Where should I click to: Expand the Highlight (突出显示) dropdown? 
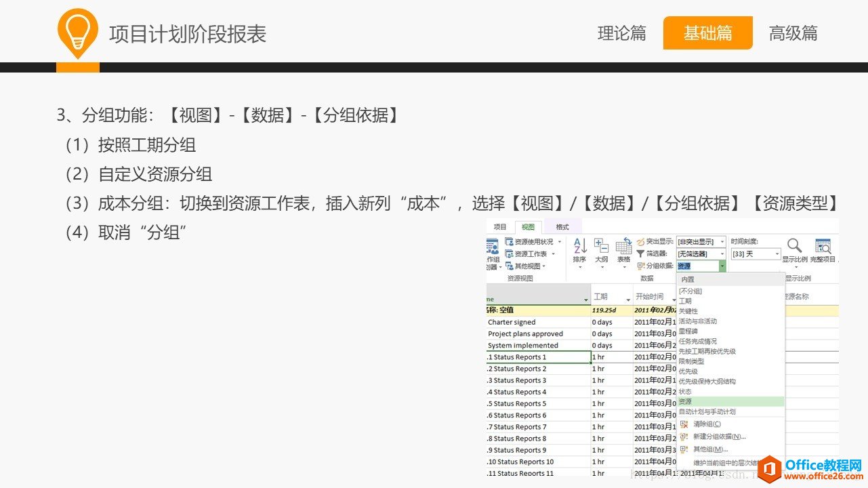point(722,241)
